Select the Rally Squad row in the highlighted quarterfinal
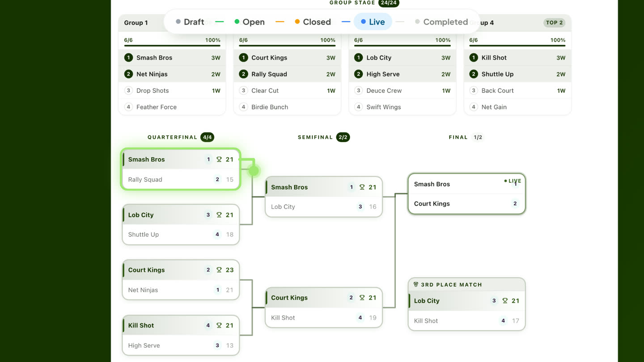 [181, 180]
